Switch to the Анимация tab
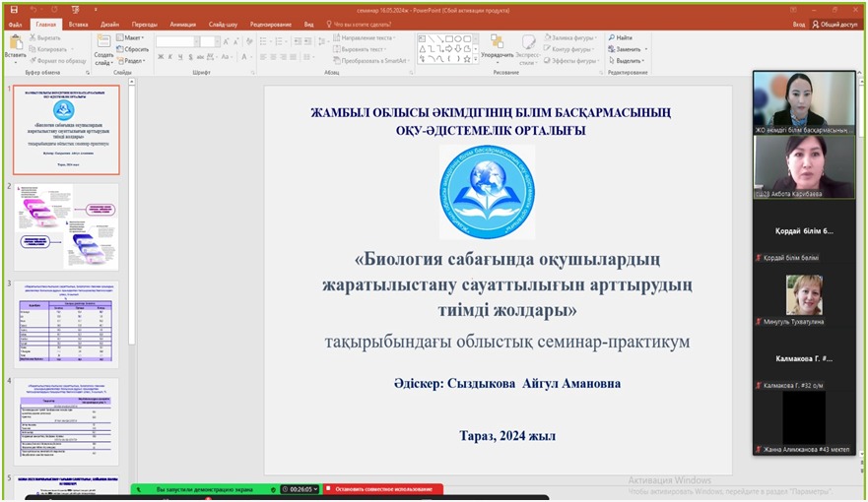Screen dimensions: 868x502 coord(182,25)
